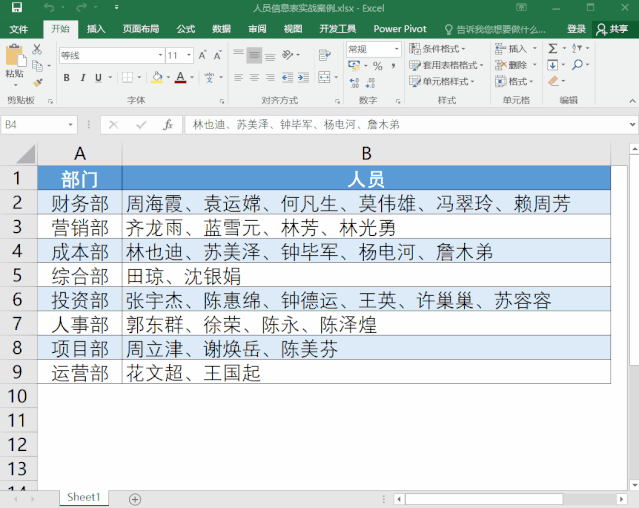The height and width of the screenshot is (508, 639).
Task: Select the Sheet1 worksheet tab
Action: coord(84,497)
